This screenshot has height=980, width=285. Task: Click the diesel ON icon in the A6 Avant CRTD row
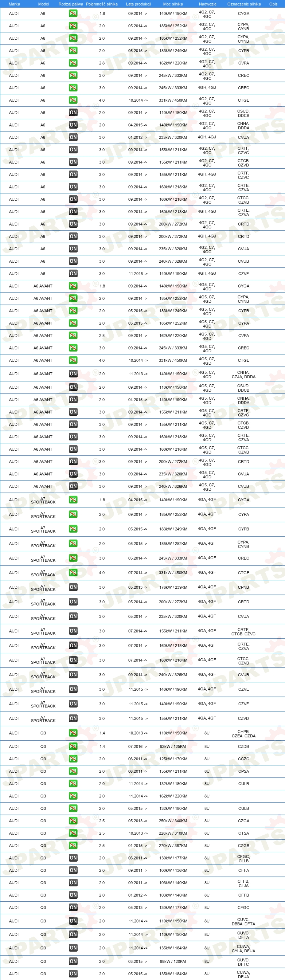coord(73,462)
